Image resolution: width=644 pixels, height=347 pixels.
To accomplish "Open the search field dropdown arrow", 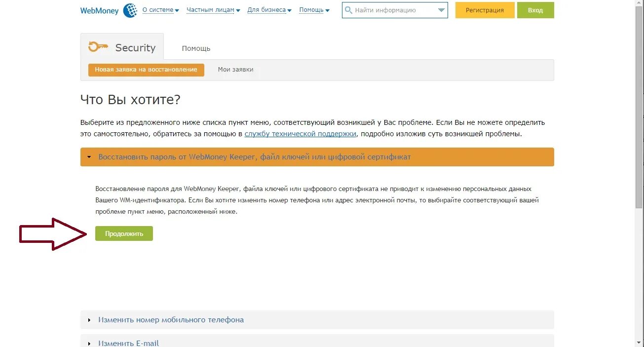I will (x=441, y=10).
